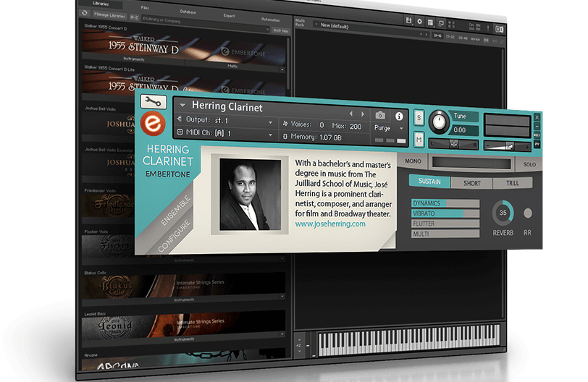Screen dimensions: 588x382
Task: Toggle the minimized view icon in toolbar
Action: (x=441, y=23)
